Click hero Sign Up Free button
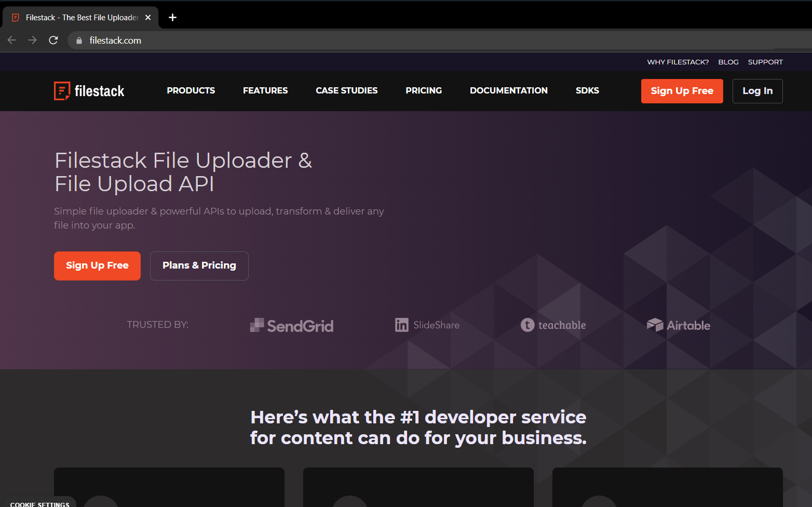The height and width of the screenshot is (507, 812). [x=97, y=266]
